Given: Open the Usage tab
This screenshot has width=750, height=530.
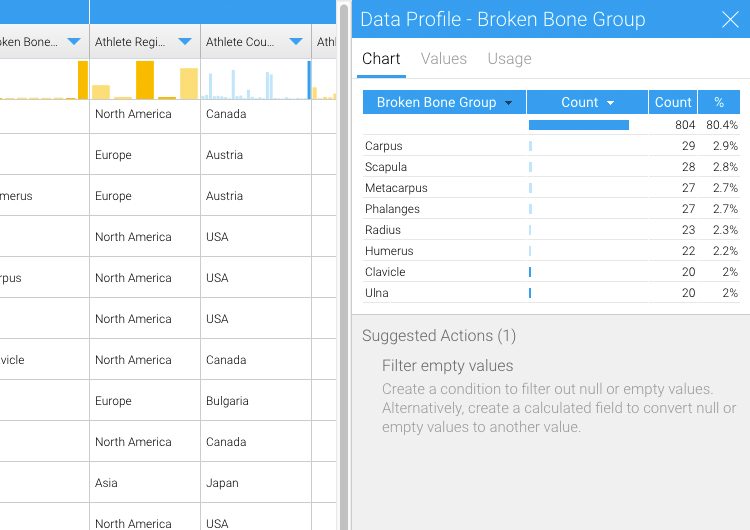Looking at the screenshot, I should coord(509,59).
